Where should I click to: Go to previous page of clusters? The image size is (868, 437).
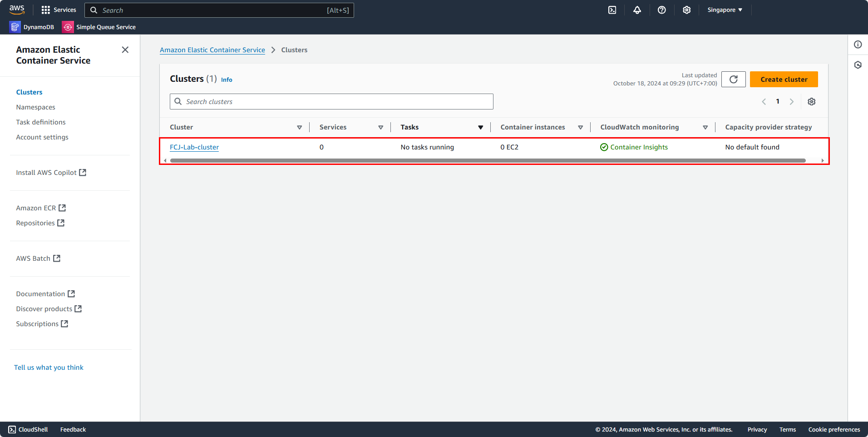(x=764, y=102)
